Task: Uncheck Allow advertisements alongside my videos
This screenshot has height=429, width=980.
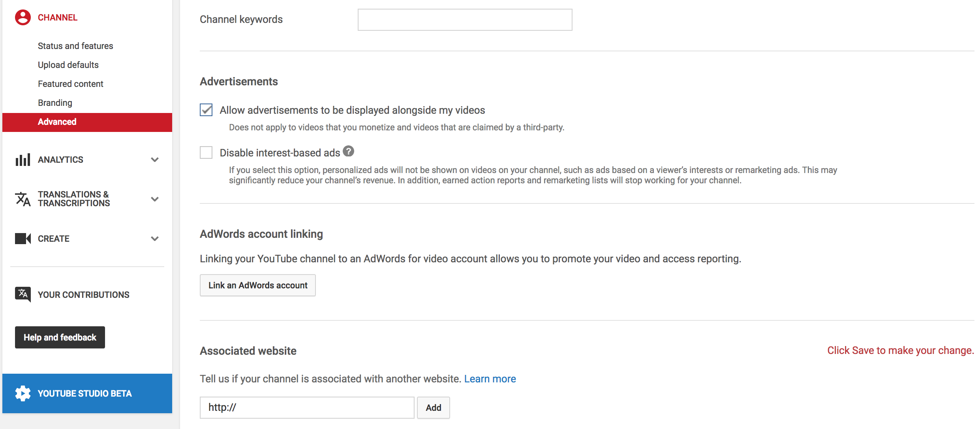Action: (206, 110)
